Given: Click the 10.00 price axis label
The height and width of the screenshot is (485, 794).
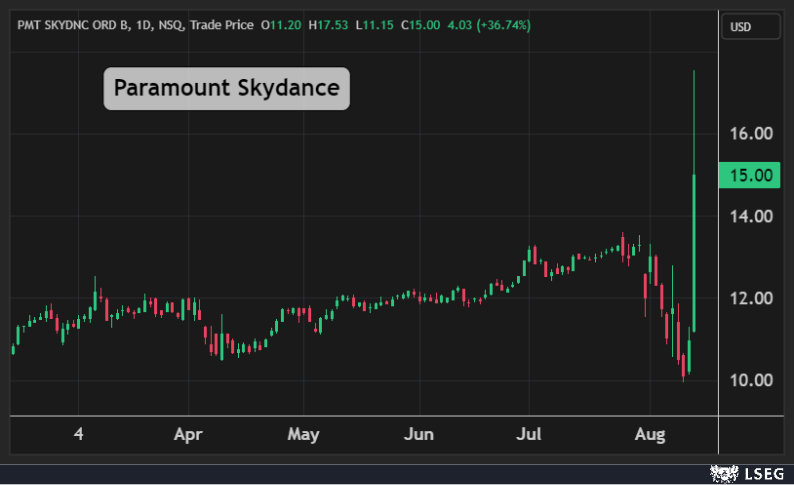Looking at the screenshot, I should coord(749,380).
